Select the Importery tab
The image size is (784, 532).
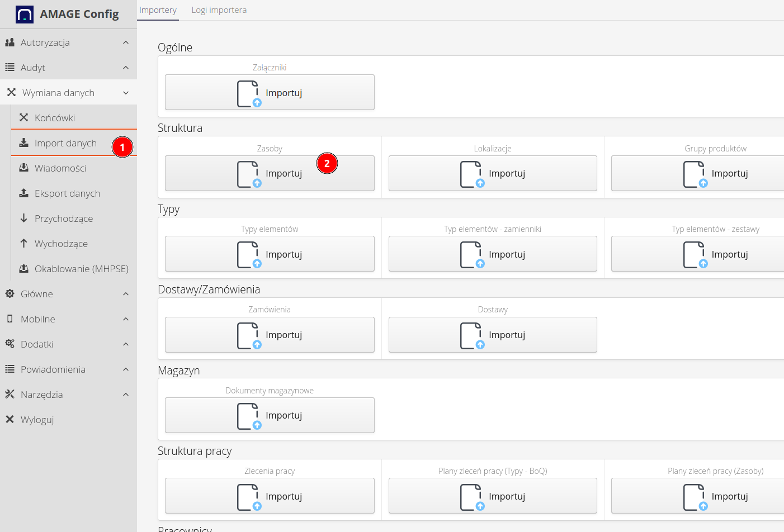click(x=158, y=10)
